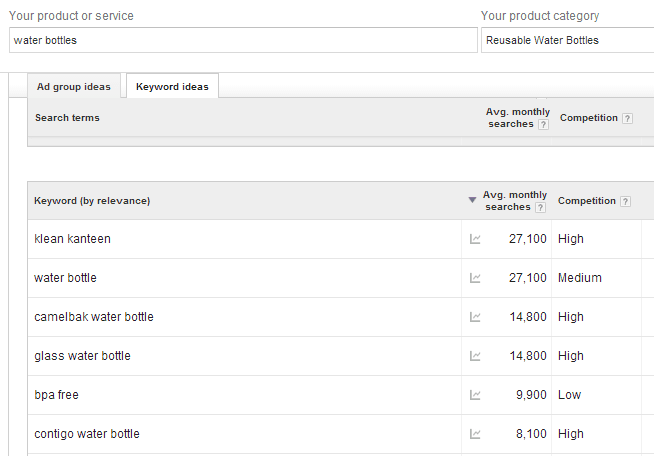Viewport: 654px width, 456px height.
Task: Click 'Medium' competition for water bottle
Action: (x=580, y=278)
